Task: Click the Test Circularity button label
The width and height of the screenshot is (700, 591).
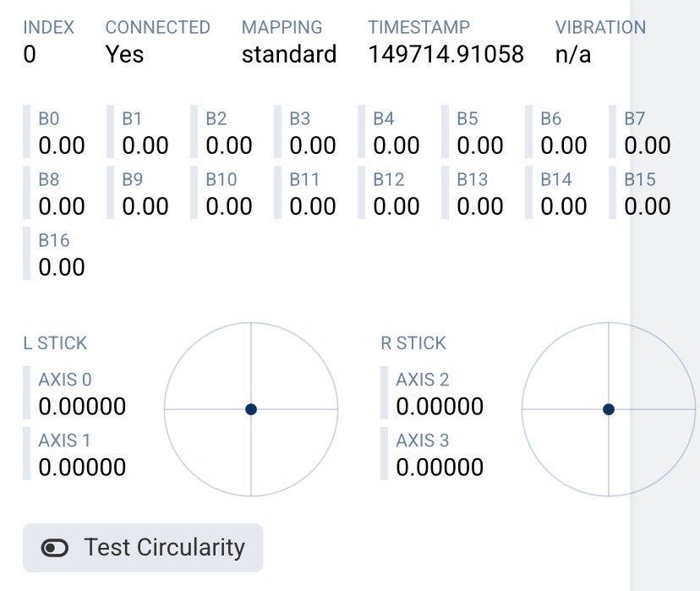Action: 164,548
